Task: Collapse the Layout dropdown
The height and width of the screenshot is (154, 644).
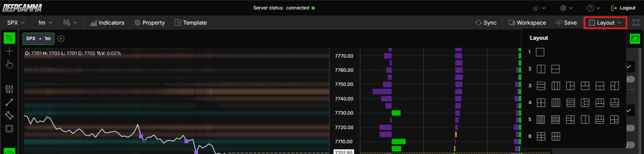Action: (605, 23)
